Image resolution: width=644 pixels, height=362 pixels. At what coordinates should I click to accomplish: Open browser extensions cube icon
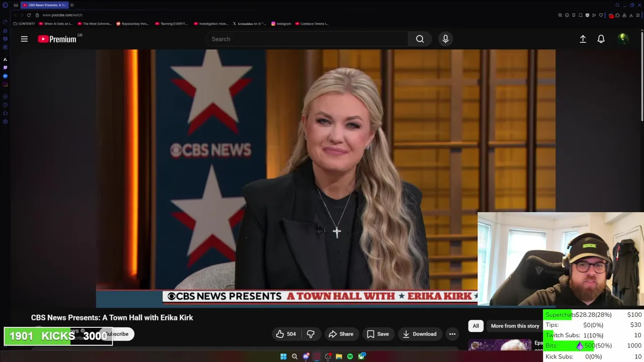tap(617, 15)
